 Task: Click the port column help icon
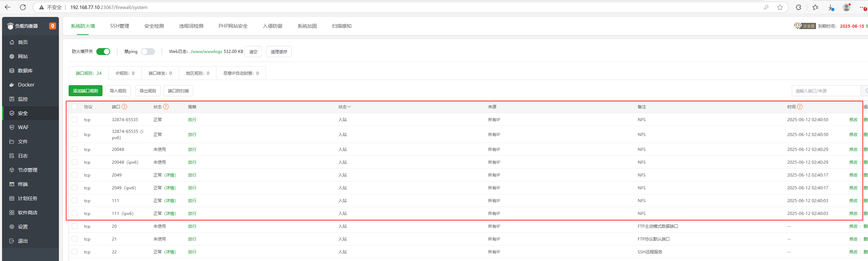(x=124, y=107)
